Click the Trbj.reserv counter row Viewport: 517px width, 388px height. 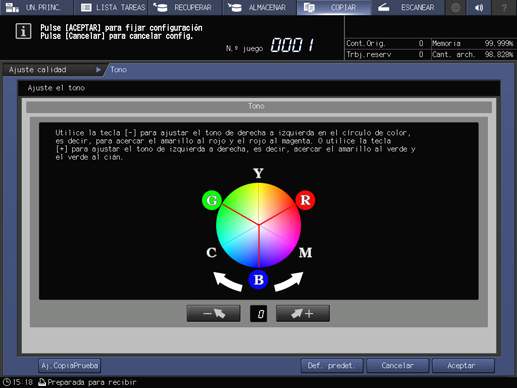click(385, 54)
